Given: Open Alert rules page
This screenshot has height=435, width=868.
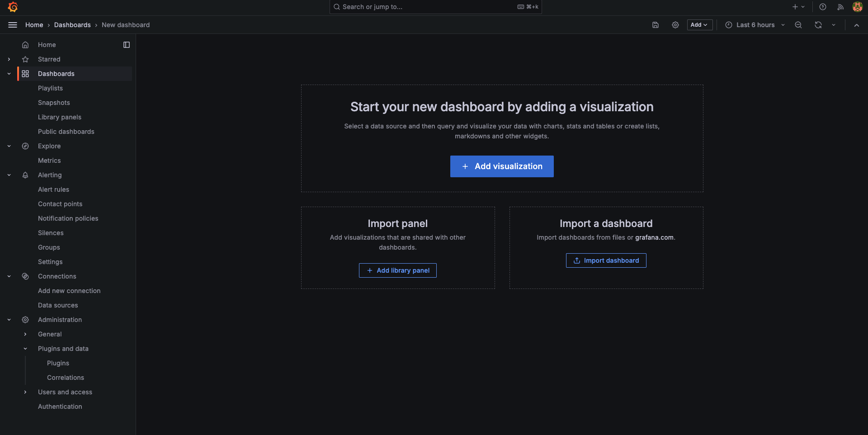Looking at the screenshot, I should (53, 189).
